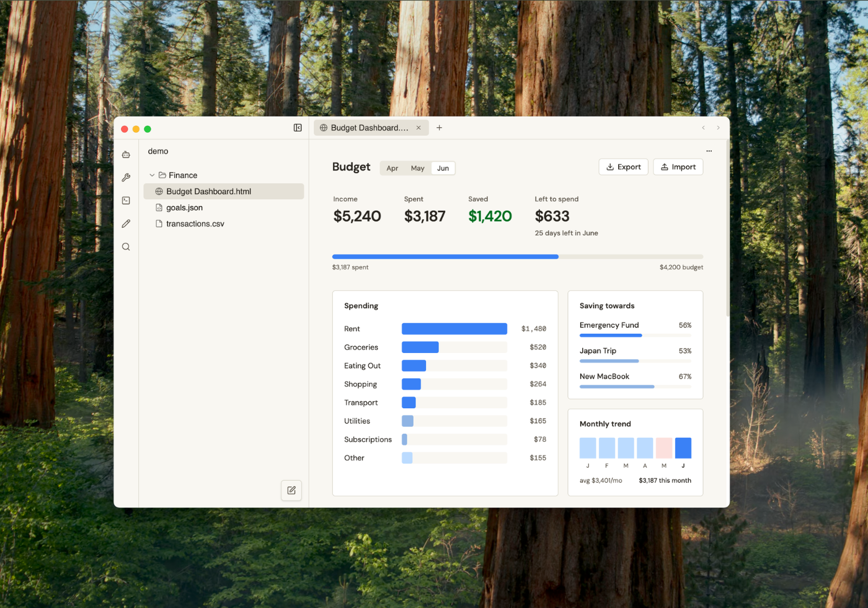Click the Shopping category label
The width and height of the screenshot is (868, 608).
360,384
